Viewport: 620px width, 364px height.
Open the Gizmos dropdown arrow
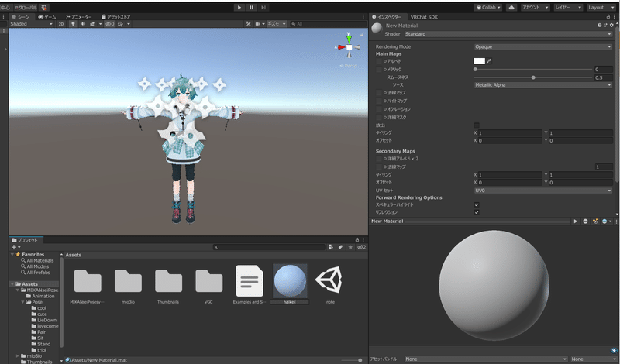click(284, 24)
